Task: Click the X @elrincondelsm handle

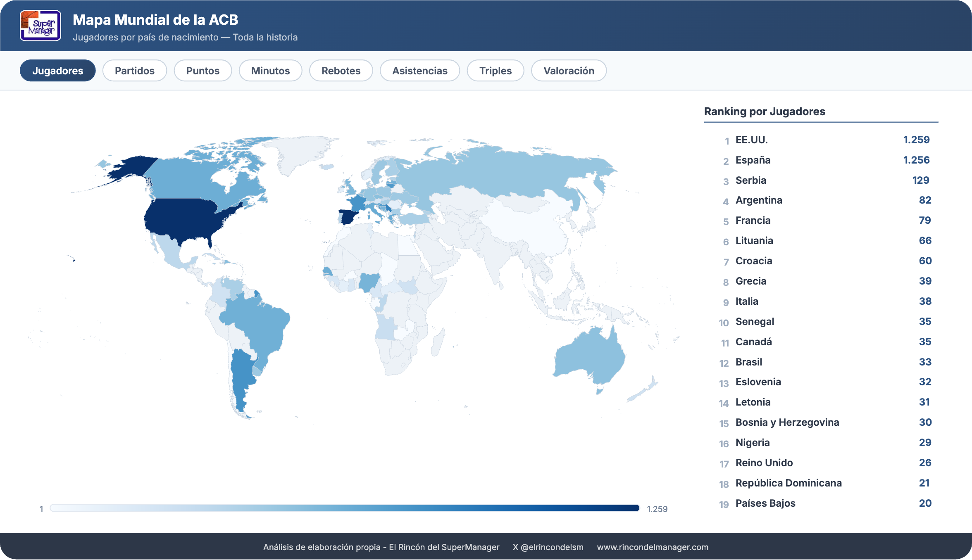Action: (x=548, y=547)
